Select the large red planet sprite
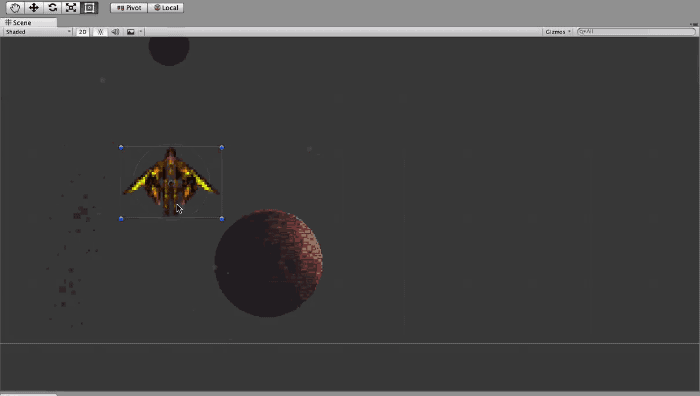Viewport: 700px width, 396px height. [269, 263]
